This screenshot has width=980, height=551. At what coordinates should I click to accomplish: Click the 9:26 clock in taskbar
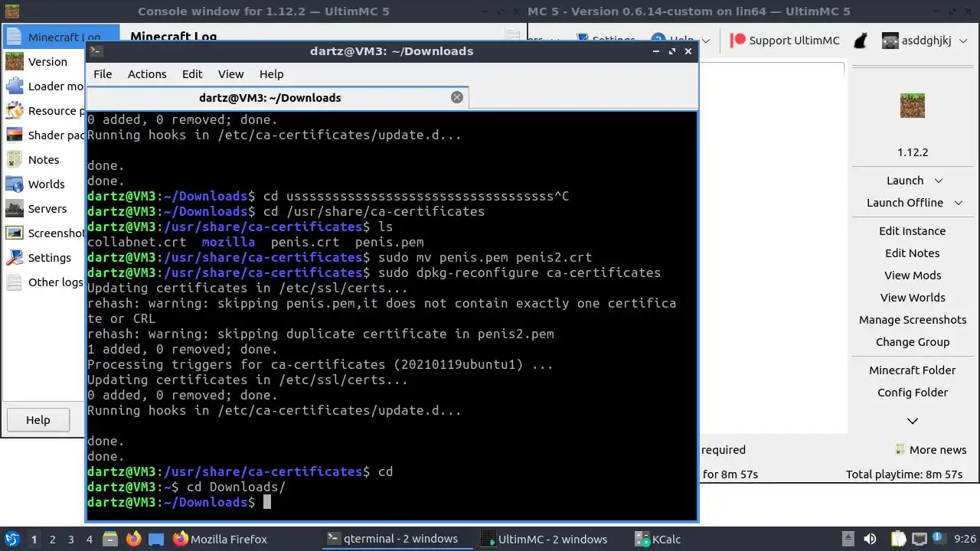[x=965, y=540]
